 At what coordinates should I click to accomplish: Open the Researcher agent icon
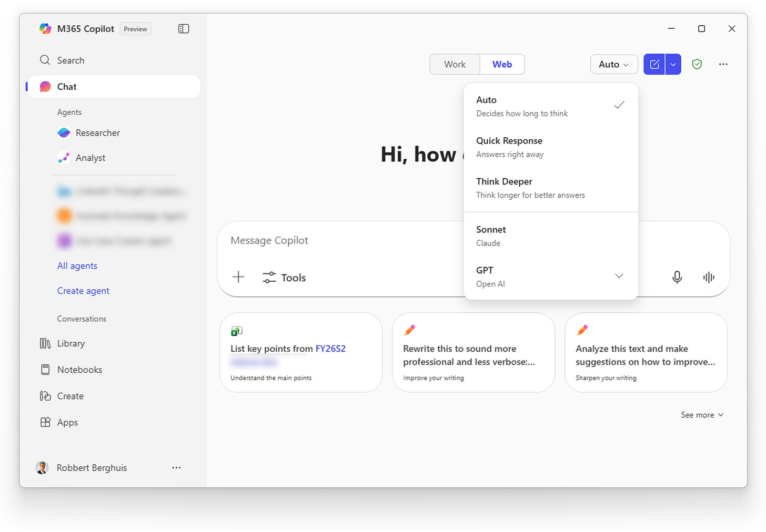[x=64, y=133]
